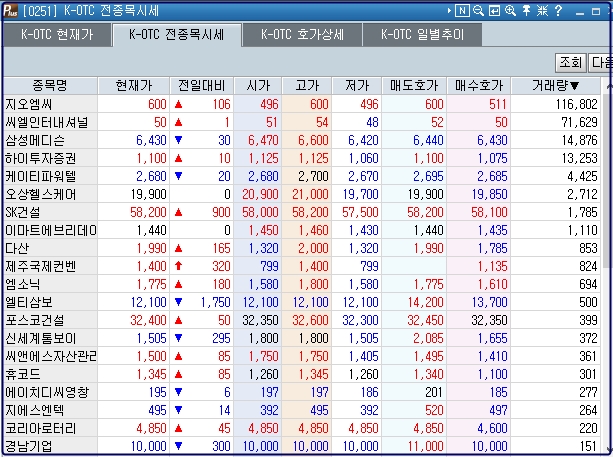Screen dimensions: 613x457
Task: Click 제주국제컨벤 change value 320
Action: 221,266
